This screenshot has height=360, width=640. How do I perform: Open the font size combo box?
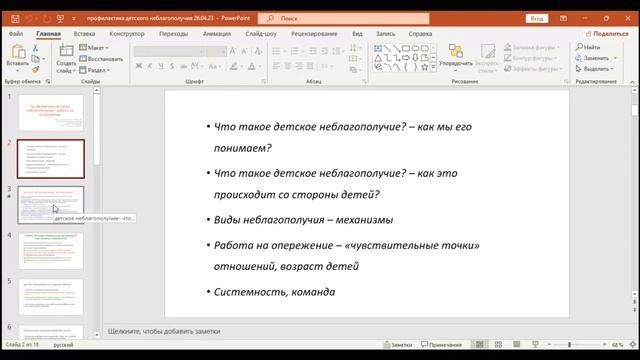pos(216,51)
